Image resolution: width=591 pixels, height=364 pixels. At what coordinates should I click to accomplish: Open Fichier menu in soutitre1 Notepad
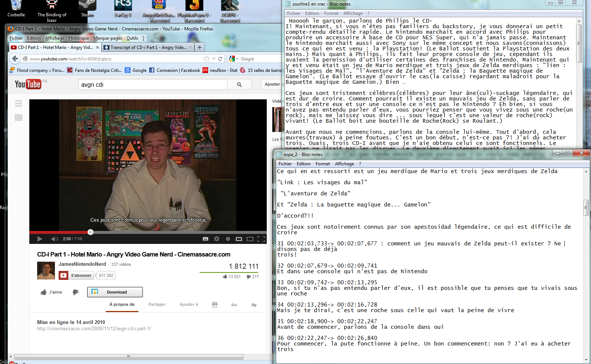click(293, 13)
